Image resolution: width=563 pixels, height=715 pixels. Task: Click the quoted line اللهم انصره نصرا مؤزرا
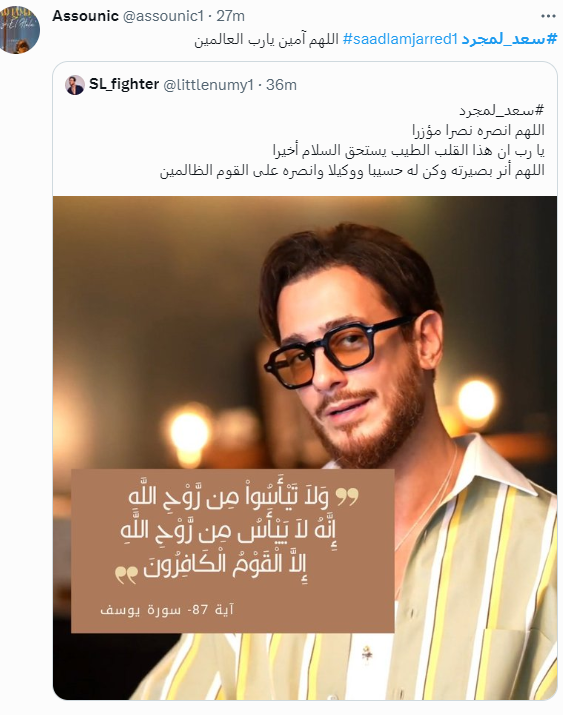pos(478,130)
